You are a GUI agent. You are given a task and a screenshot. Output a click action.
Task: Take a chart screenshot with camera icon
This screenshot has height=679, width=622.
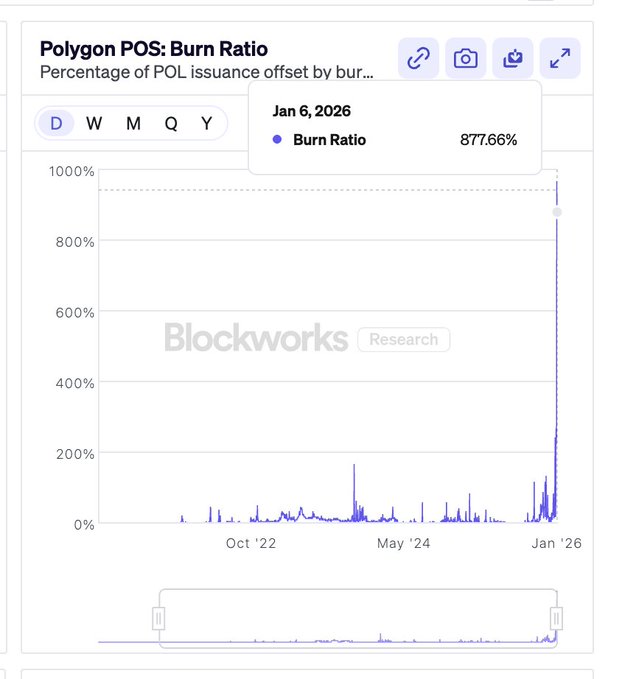click(465, 59)
